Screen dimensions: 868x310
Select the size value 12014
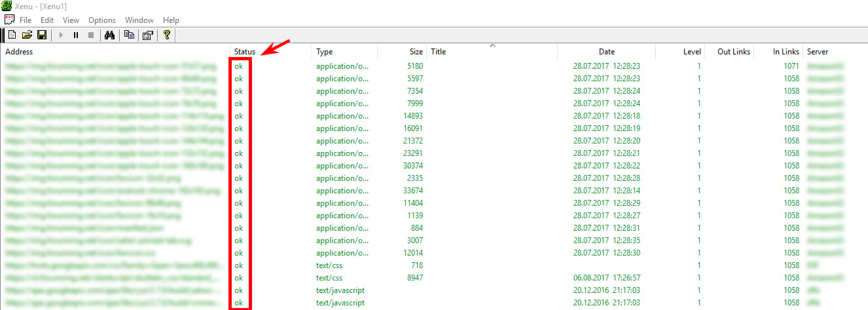click(412, 253)
